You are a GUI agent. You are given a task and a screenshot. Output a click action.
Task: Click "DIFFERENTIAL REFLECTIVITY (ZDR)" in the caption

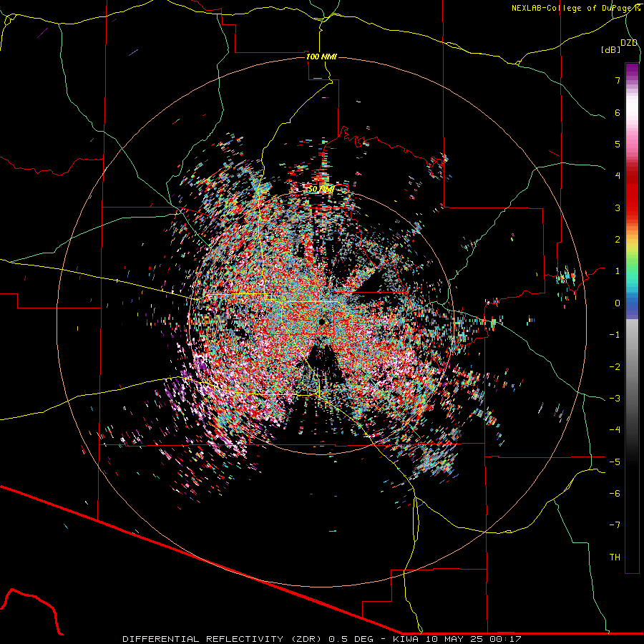(223, 639)
